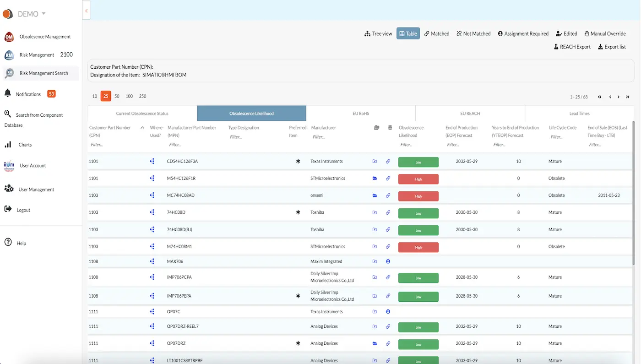The width and height of the screenshot is (641, 364).
Task: Toggle the Not Matched filter
Action: pyautogui.click(x=473, y=33)
